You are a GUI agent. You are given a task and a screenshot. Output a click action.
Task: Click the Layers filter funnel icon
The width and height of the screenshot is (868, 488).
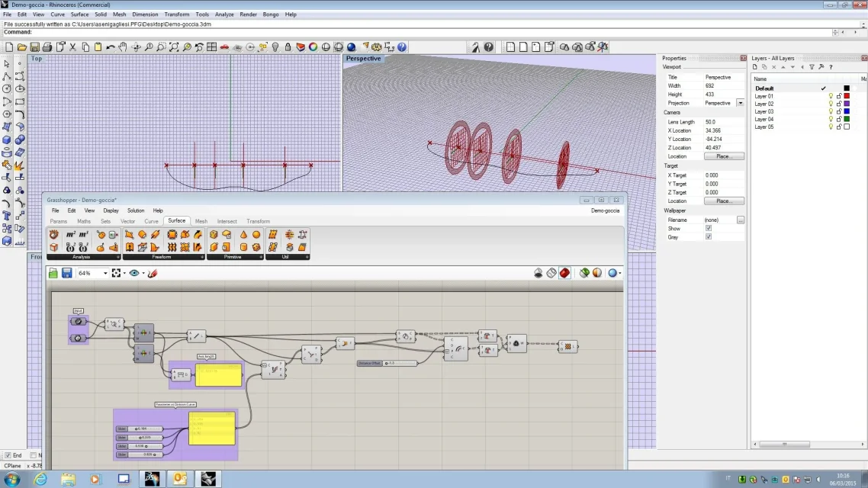point(812,67)
